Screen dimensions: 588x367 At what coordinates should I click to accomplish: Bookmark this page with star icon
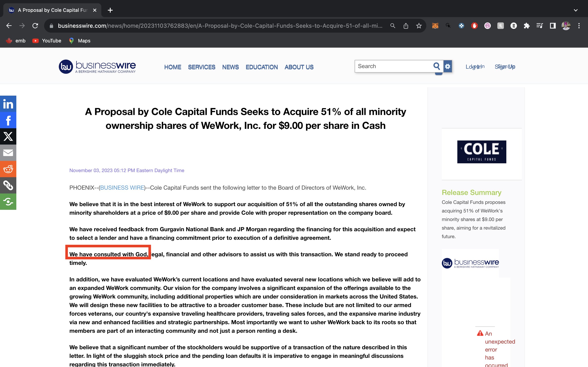(419, 26)
